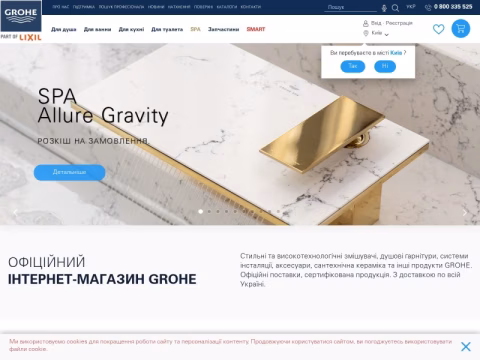Click РОЗКІШ НА ЗАМОВЛЕННЯ subtitle
This screenshot has width=480, height=360.
coord(93,141)
